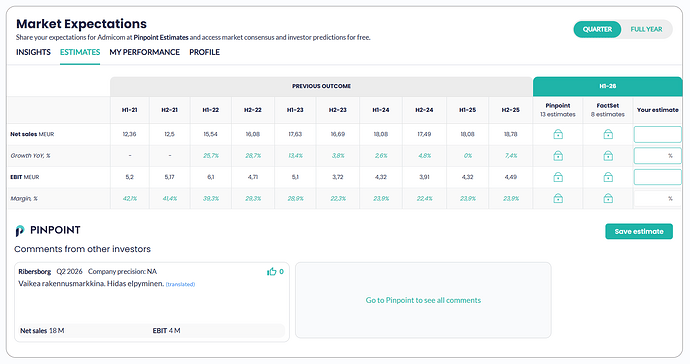Click 'EBIT 4 M' in comment card
Viewport: 690px width, 364px height.
pyautogui.click(x=166, y=331)
